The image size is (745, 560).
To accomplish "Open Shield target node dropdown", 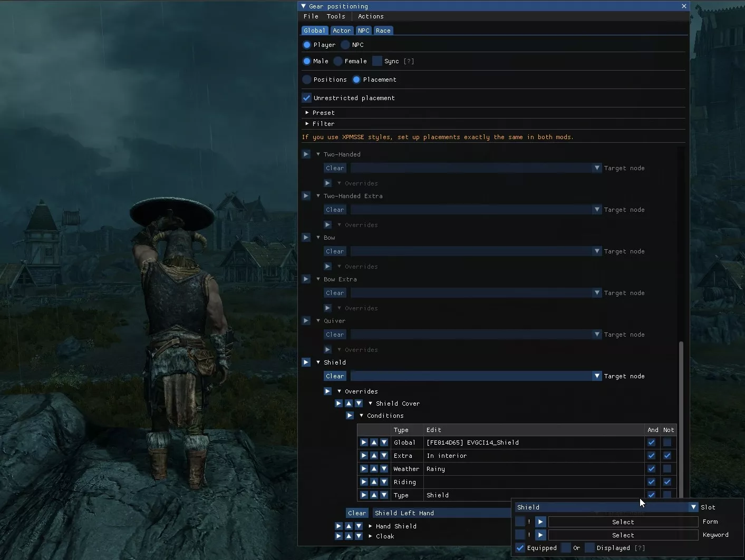I will (x=597, y=376).
